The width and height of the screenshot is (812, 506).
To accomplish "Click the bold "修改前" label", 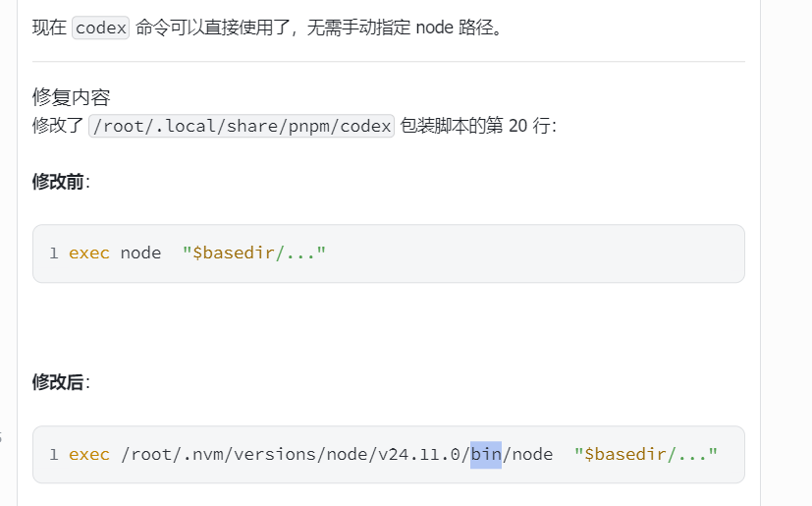I will coord(58,182).
